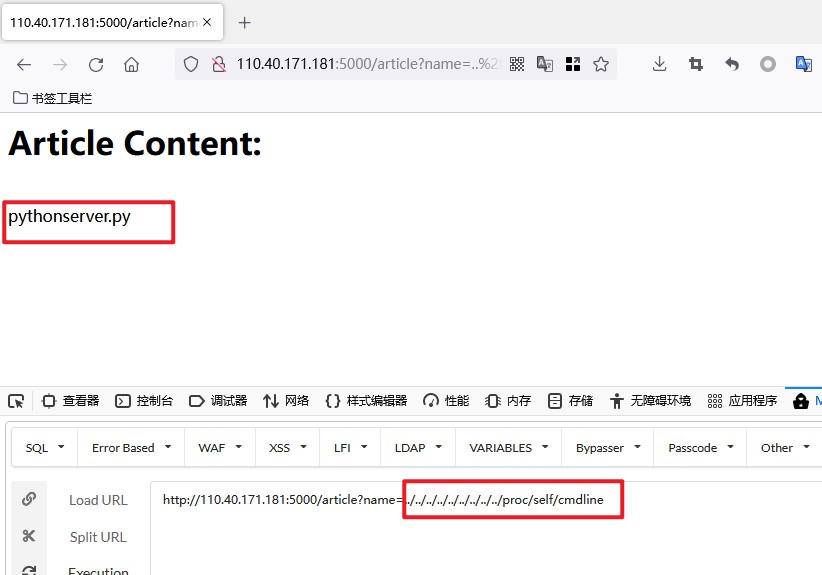822x575 pixels.
Task: Select the HackBar padlock tab icon
Action: tap(801, 401)
